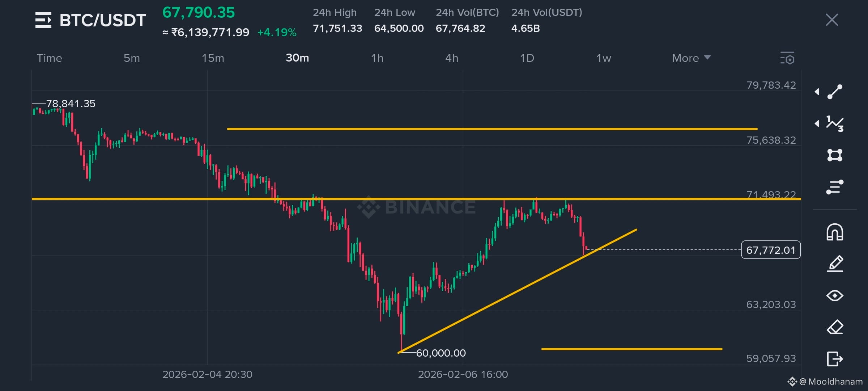Select the yellow line crossing 71,493.22
Image resolution: width=868 pixels, height=391 pixels.
pyautogui.click(x=416, y=199)
